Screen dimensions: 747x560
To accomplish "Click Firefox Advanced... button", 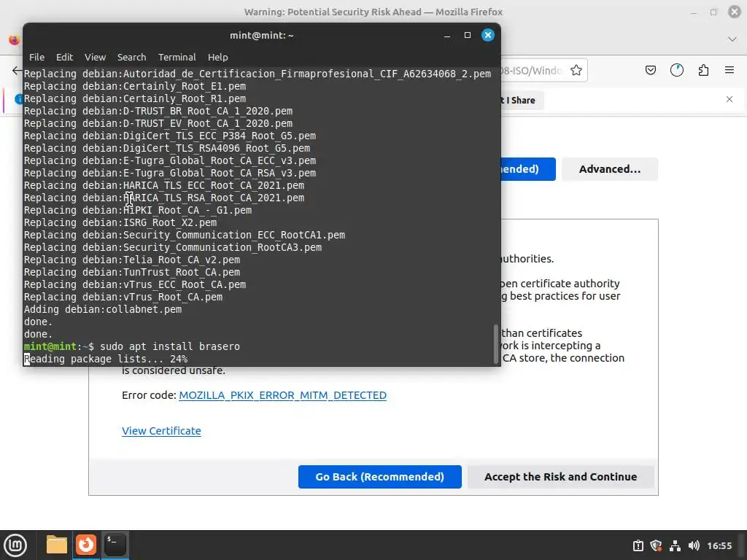I will tap(610, 169).
